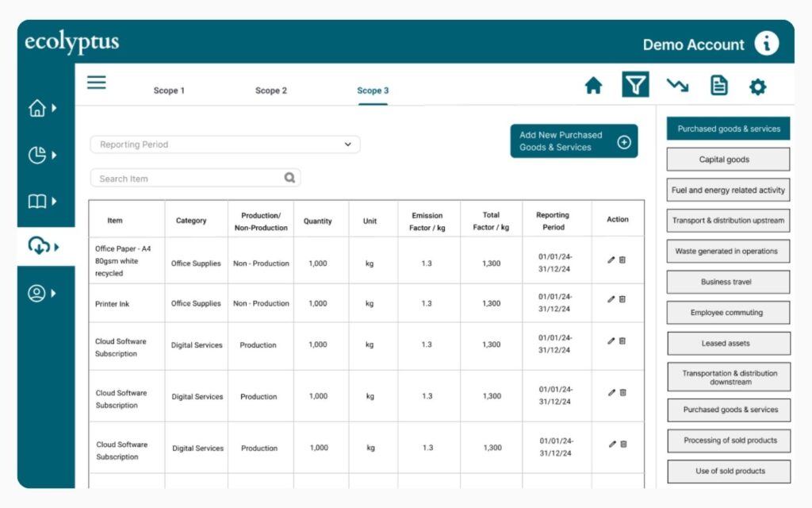The image size is (812, 508).
Task: Edit the Office Paper A4 row
Action: click(x=611, y=260)
